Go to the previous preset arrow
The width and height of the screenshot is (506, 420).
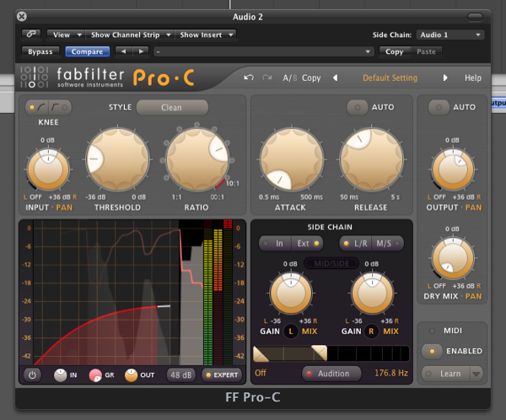[335, 78]
